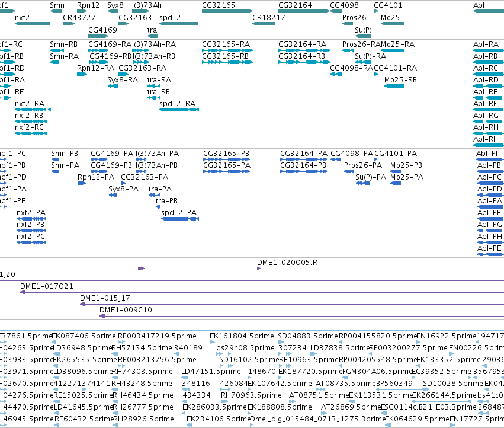Select the spd-2 gene label
This screenshot has height=428, width=504.
pyautogui.click(x=170, y=18)
